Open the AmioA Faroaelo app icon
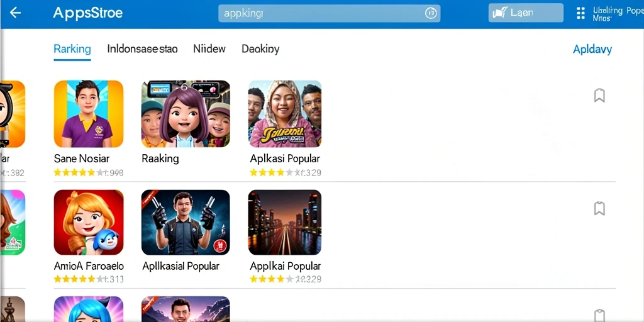The image size is (644, 322). coord(89,222)
